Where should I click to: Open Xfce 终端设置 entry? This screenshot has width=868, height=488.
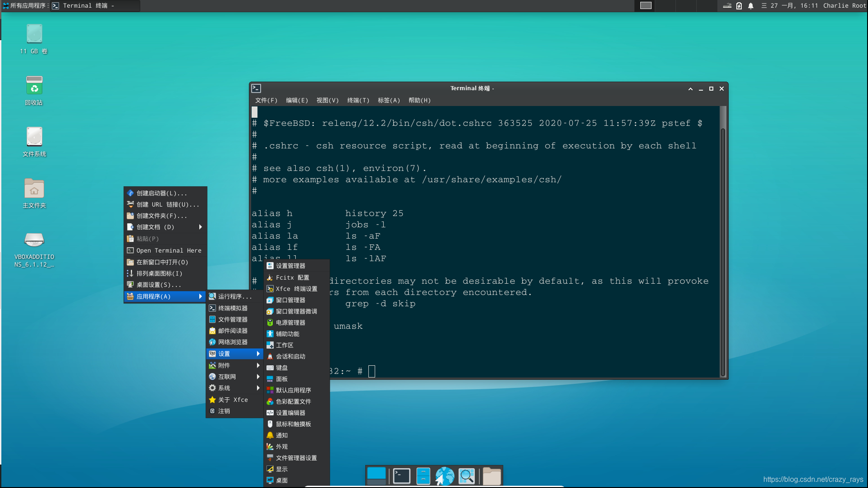(296, 289)
